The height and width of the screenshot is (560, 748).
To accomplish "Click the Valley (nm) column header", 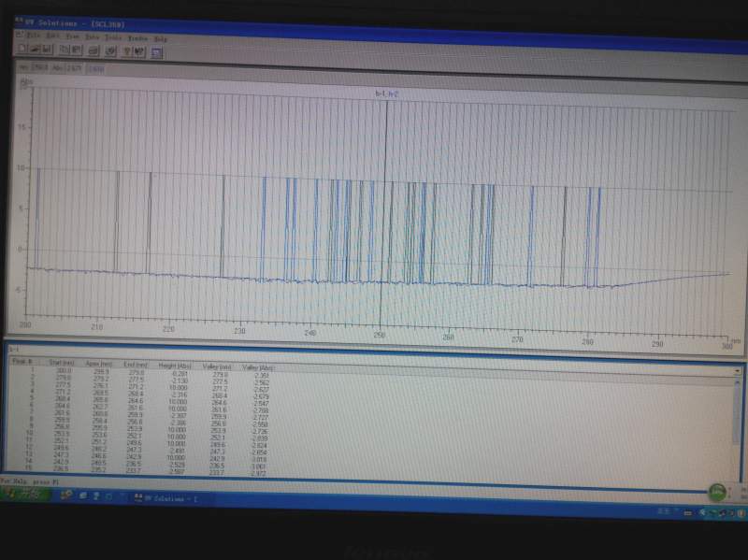I will (217, 366).
